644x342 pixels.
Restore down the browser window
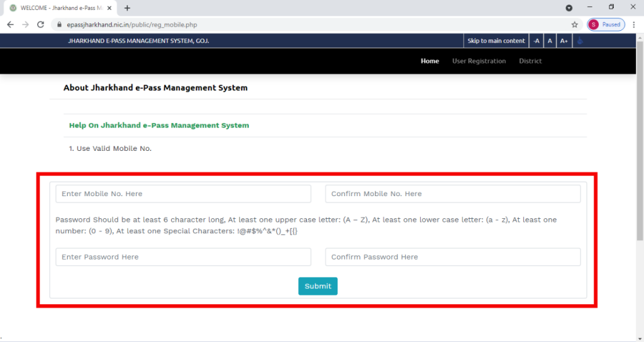(x=611, y=7)
